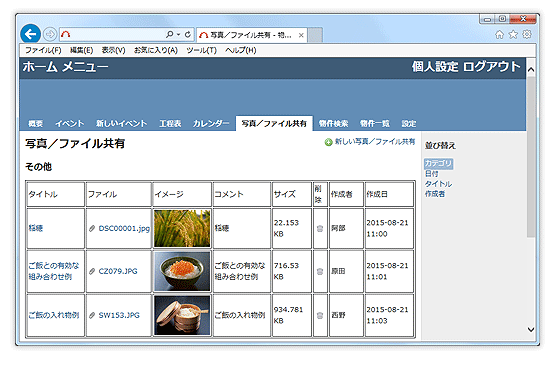This screenshot has width=560, height=366.
Task: Open the ファイル(F) menu
Action: (43, 50)
